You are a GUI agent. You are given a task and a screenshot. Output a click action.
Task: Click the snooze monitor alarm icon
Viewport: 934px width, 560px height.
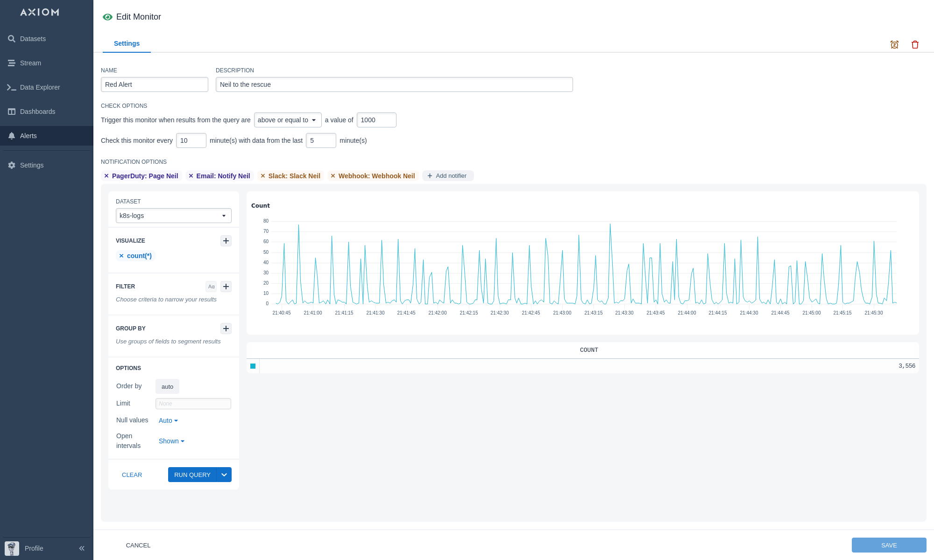point(894,45)
